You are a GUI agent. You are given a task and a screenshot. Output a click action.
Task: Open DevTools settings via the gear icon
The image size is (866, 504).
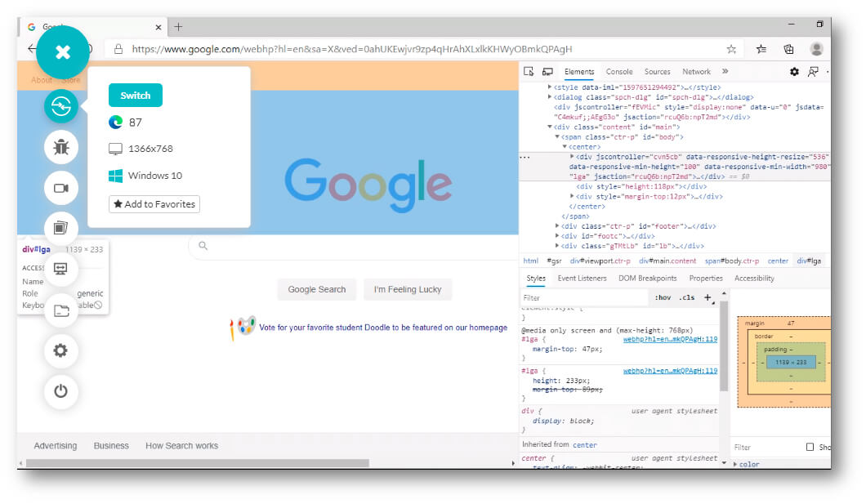click(793, 72)
